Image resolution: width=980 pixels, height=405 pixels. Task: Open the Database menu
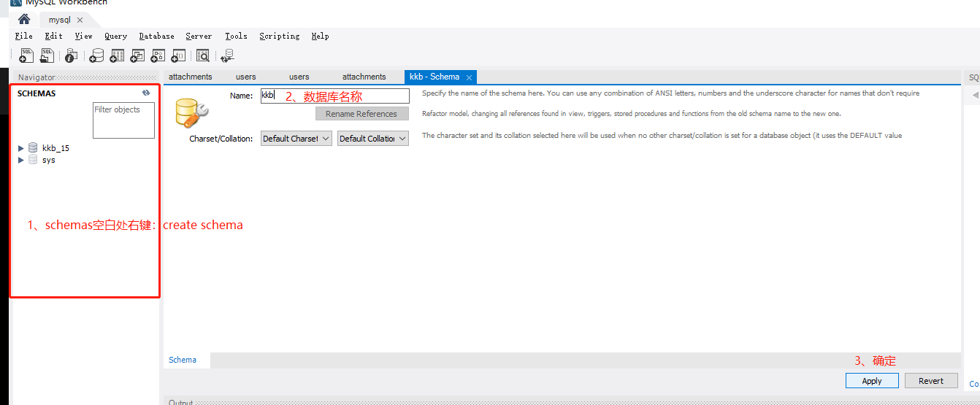coord(156,36)
